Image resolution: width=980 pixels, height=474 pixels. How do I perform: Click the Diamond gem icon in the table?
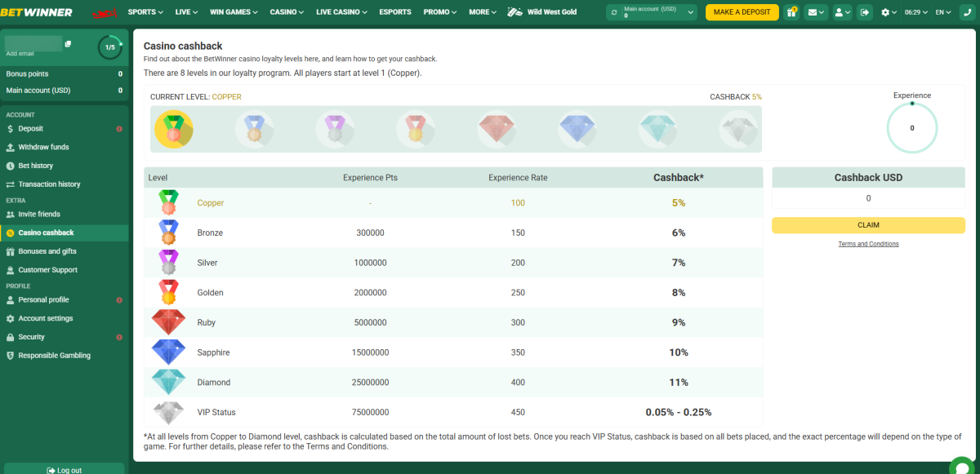[x=168, y=382]
